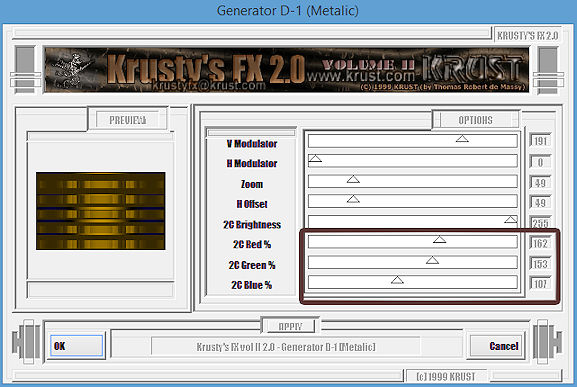
Task: Click the metallic gold preview thumbnail
Action: coord(100,211)
